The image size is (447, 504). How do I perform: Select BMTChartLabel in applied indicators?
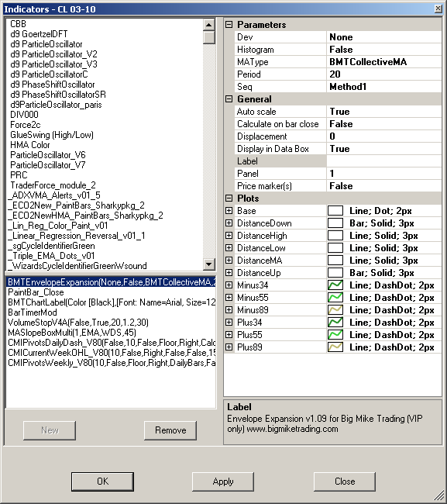[x=111, y=302]
